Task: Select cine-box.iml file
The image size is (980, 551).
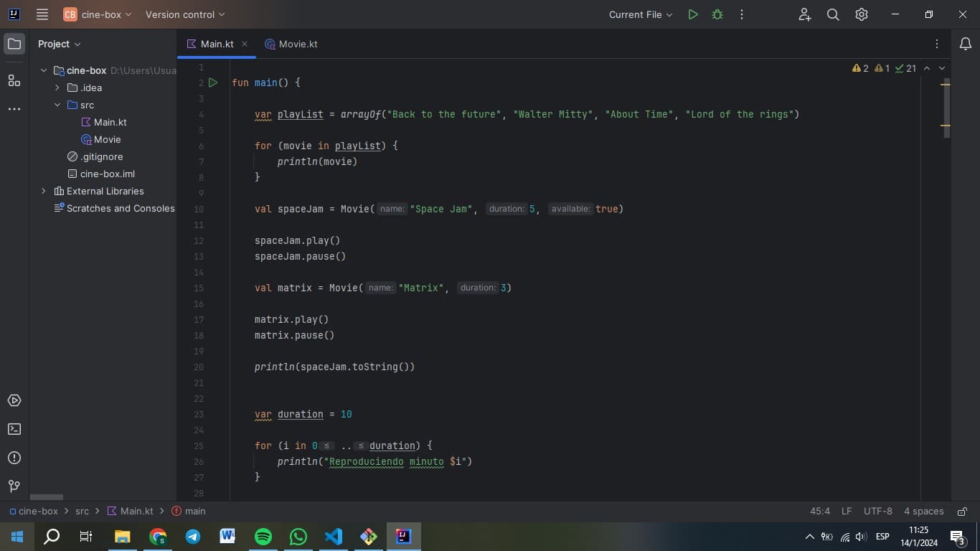Action: 100,174
